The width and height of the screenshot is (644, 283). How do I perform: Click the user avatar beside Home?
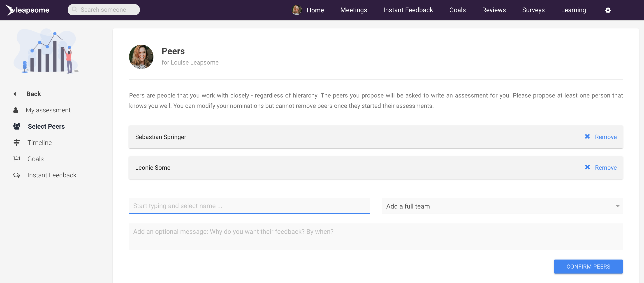(297, 10)
